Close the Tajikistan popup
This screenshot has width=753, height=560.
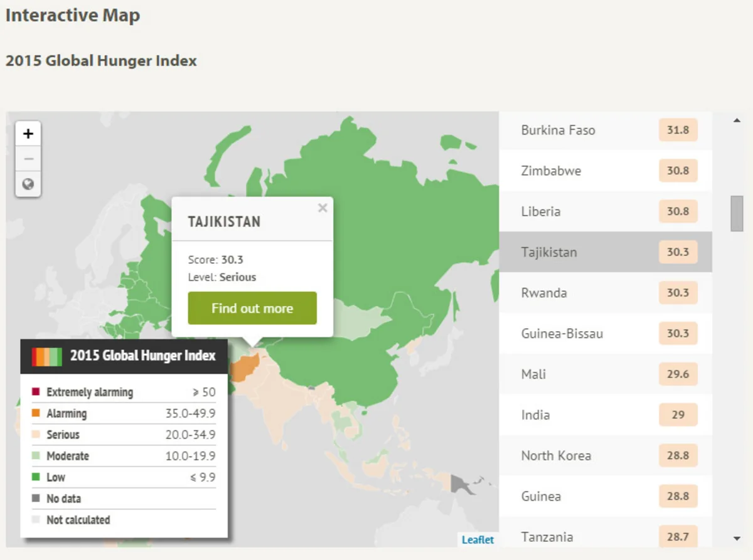(323, 208)
